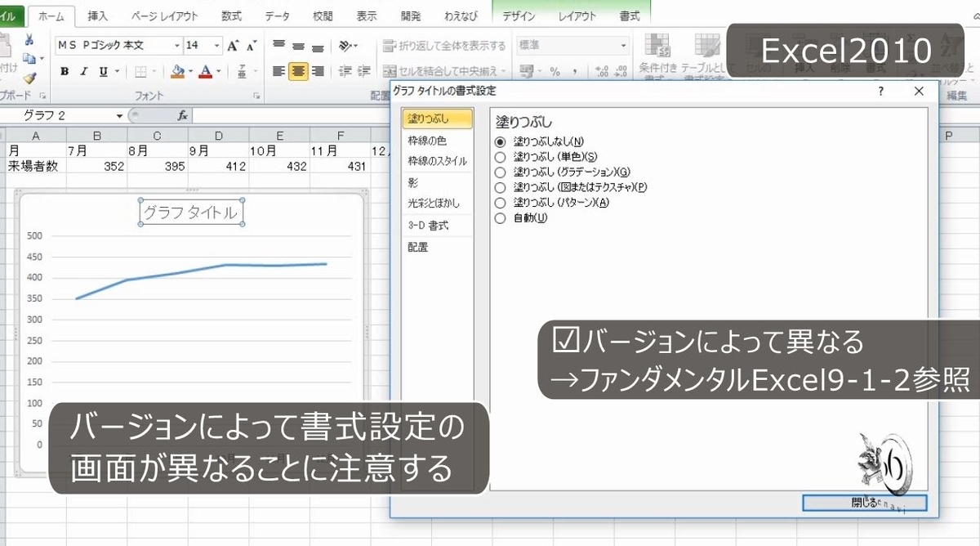This screenshot has width=980, height=546.
Task: Toggle Italic formatting
Action: [x=83, y=72]
